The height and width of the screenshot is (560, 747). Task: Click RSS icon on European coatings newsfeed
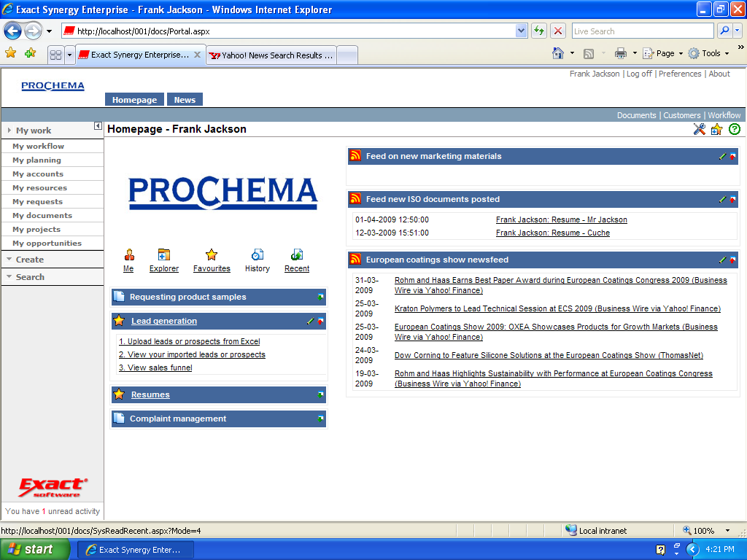tap(355, 259)
